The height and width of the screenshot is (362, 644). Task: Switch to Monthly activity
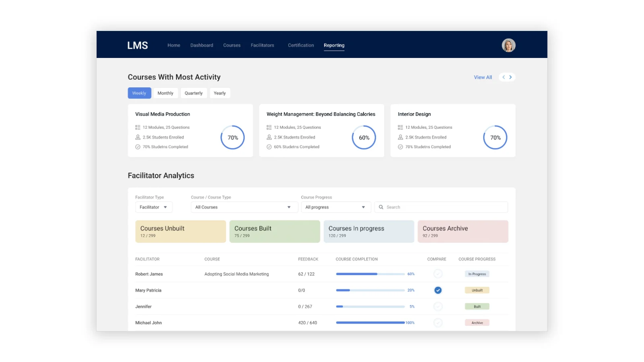click(165, 93)
